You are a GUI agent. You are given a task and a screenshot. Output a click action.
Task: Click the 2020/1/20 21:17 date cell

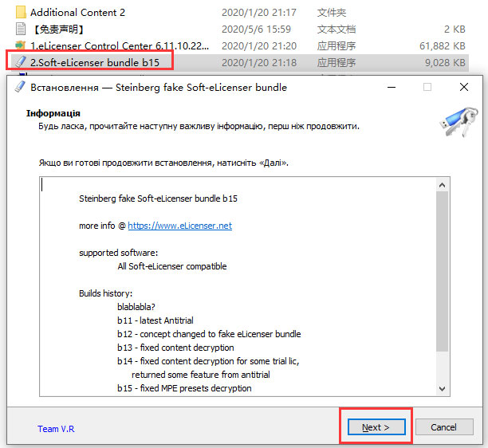coord(259,13)
